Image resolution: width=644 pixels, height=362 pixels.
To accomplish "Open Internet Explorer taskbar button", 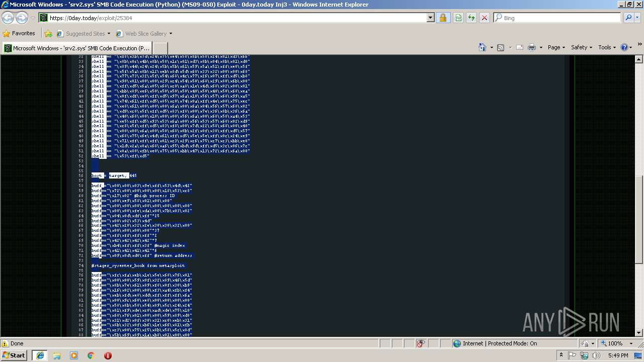I will pyautogui.click(x=40, y=355).
